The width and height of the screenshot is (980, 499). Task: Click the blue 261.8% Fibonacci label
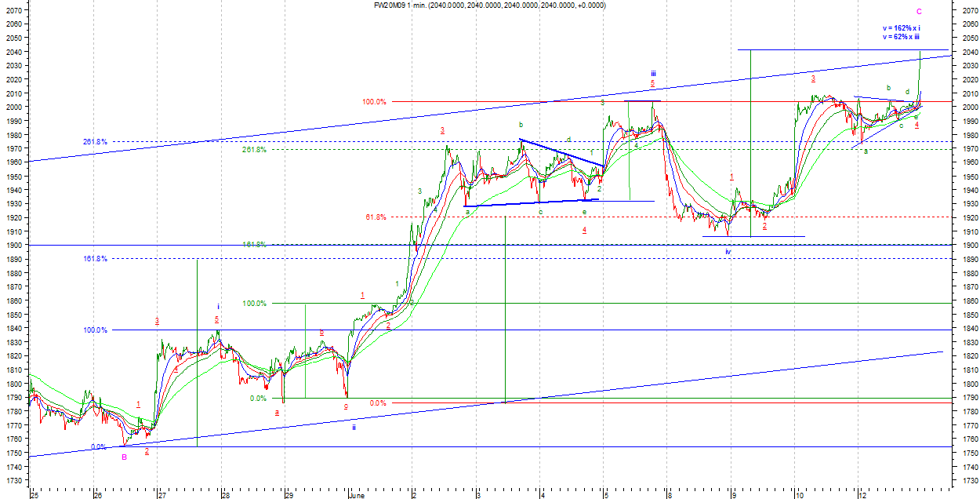(95, 142)
